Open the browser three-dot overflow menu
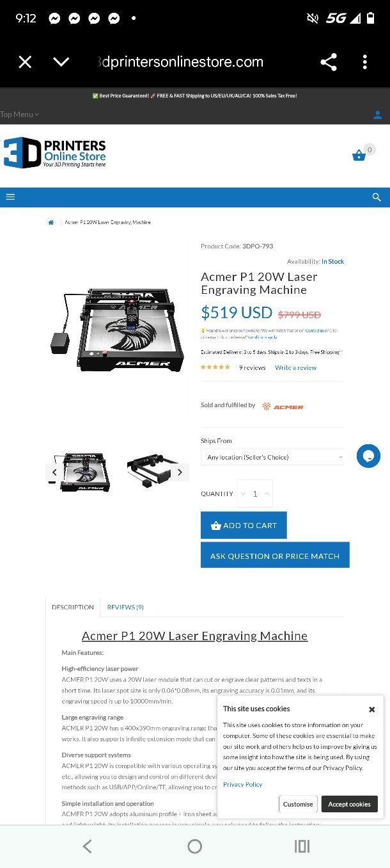The height and width of the screenshot is (868, 390). coord(365,62)
